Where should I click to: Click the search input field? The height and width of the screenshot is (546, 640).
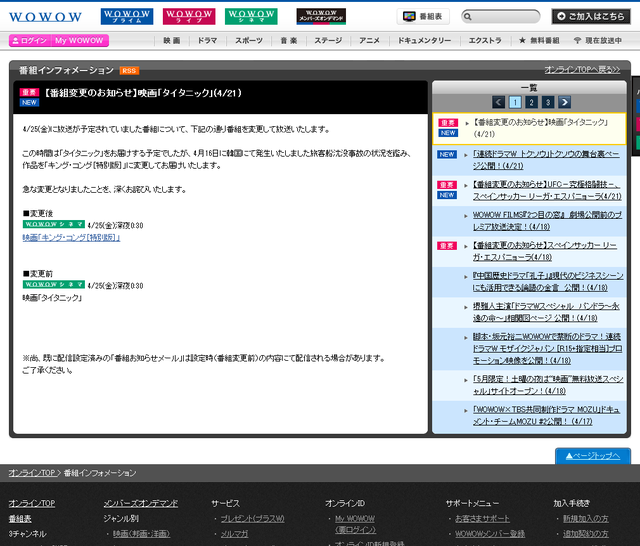(500, 16)
